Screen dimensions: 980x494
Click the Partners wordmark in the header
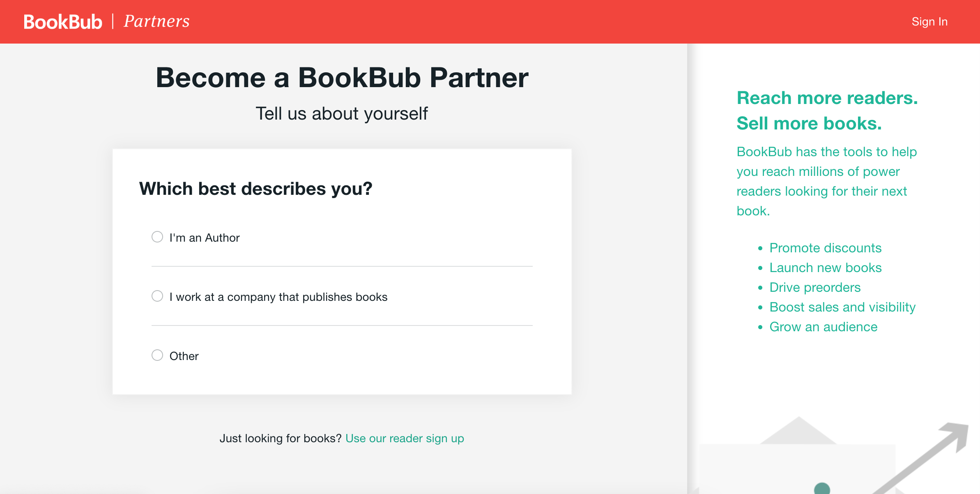pos(156,21)
